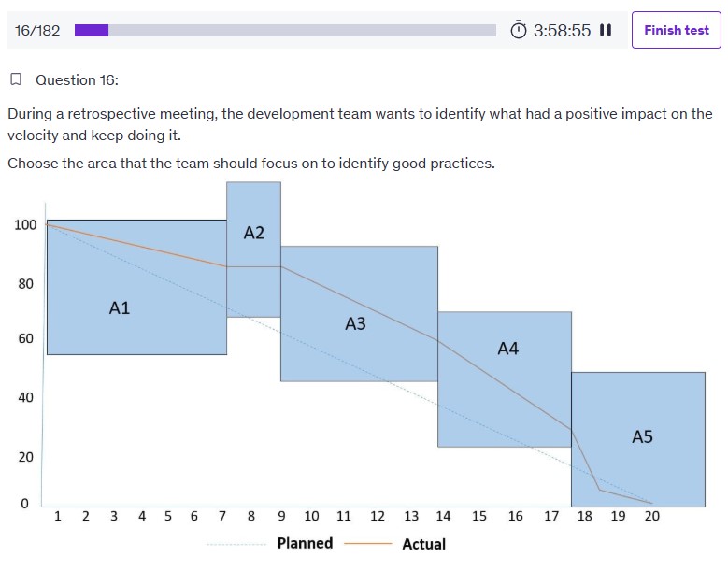Click the Question 16 heading text
This screenshot has height=571, width=728.
(77, 79)
